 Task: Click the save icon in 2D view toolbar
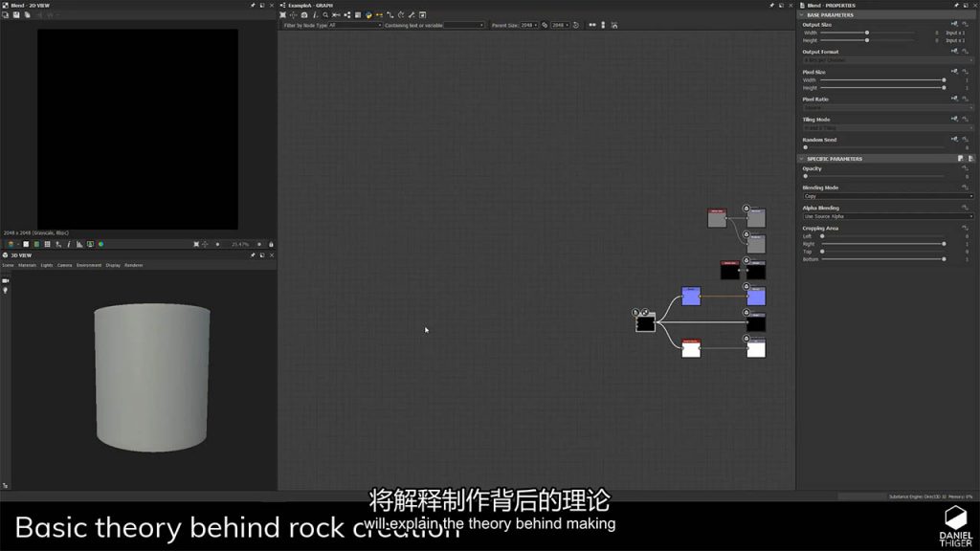pyautogui.click(x=16, y=15)
